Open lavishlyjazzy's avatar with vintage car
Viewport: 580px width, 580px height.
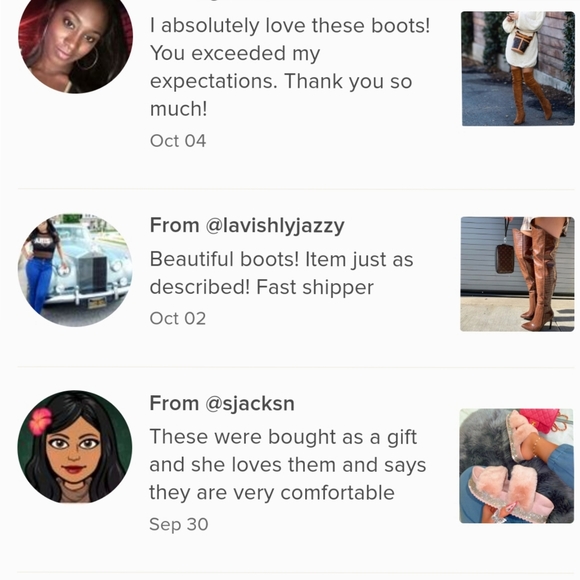click(x=75, y=270)
